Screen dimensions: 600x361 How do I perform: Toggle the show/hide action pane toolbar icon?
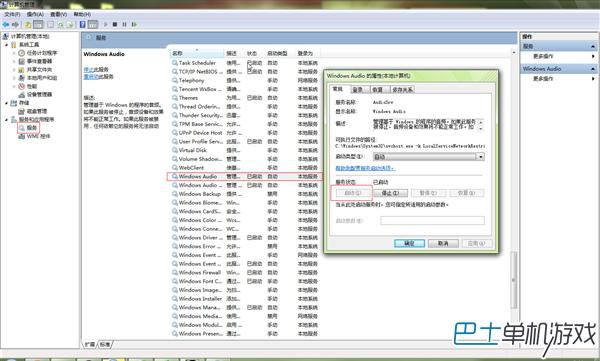point(93,25)
